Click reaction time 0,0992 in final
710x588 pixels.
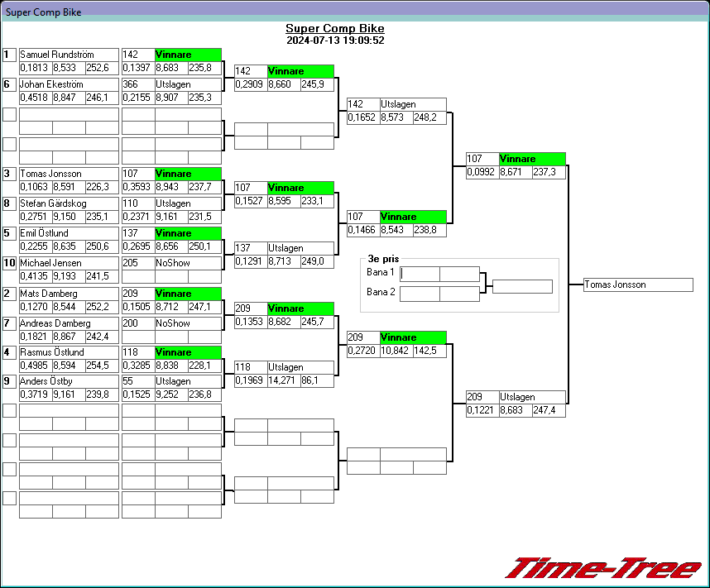[482, 173]
